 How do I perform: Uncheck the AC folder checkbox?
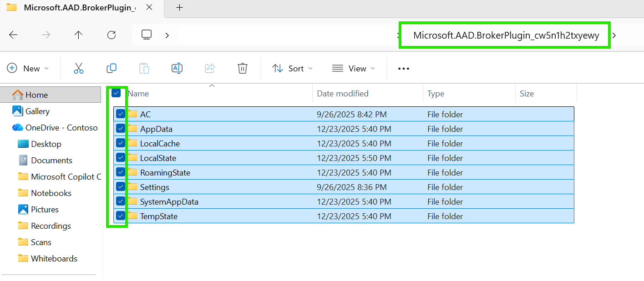point(121,114)
